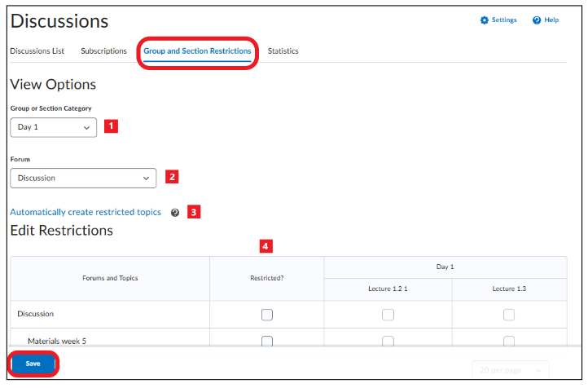Switch to the Subscriptions tab

click(x=104, y=51)
